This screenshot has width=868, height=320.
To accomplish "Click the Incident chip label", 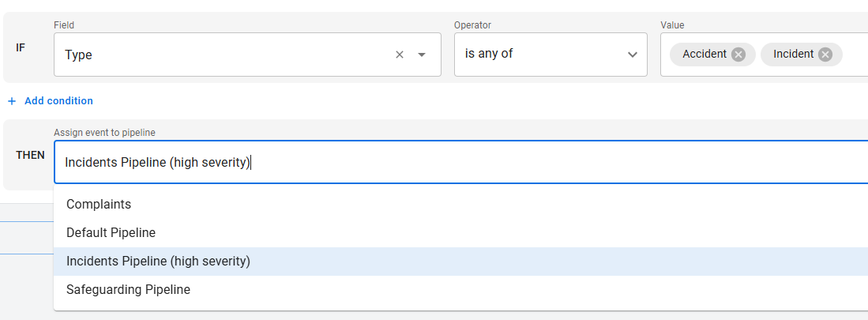I will [x=793, y=55].
